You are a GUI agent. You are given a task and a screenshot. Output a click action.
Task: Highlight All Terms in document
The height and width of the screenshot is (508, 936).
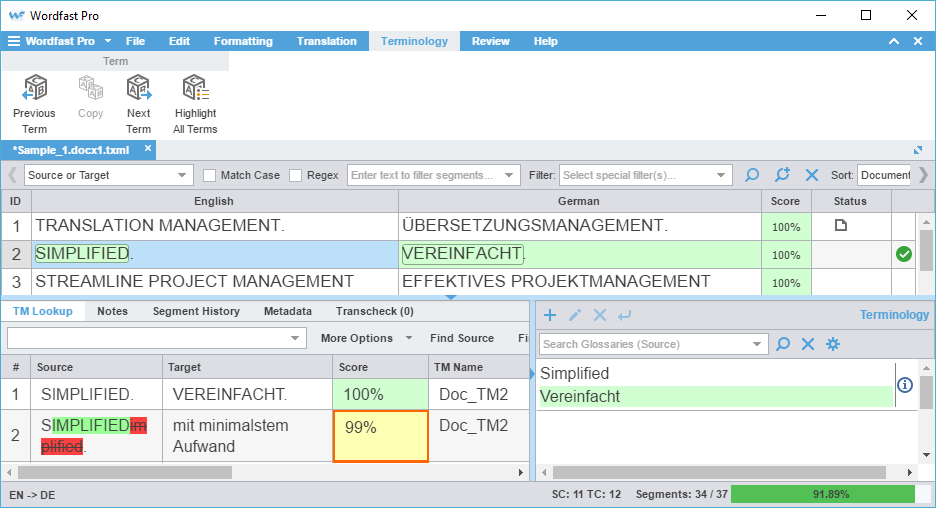click(x=195, y=104)
